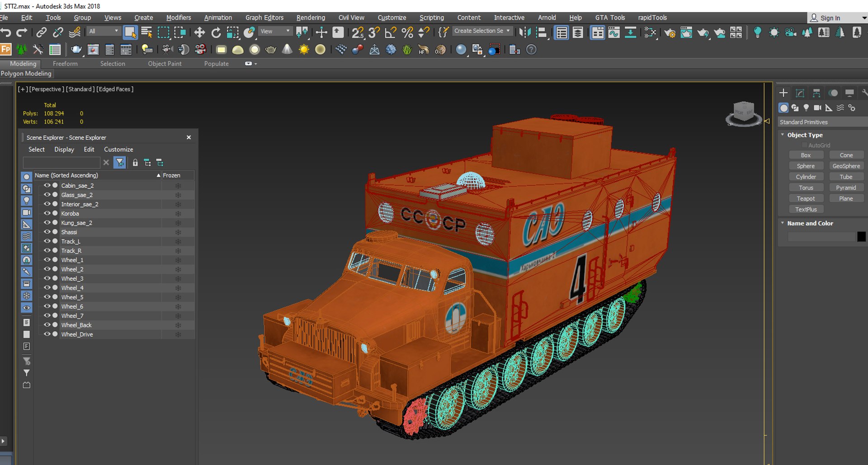Screen dimensions: 868x465
Task: Open the selection filter All dropdown
Action: (x=104, y=31)
